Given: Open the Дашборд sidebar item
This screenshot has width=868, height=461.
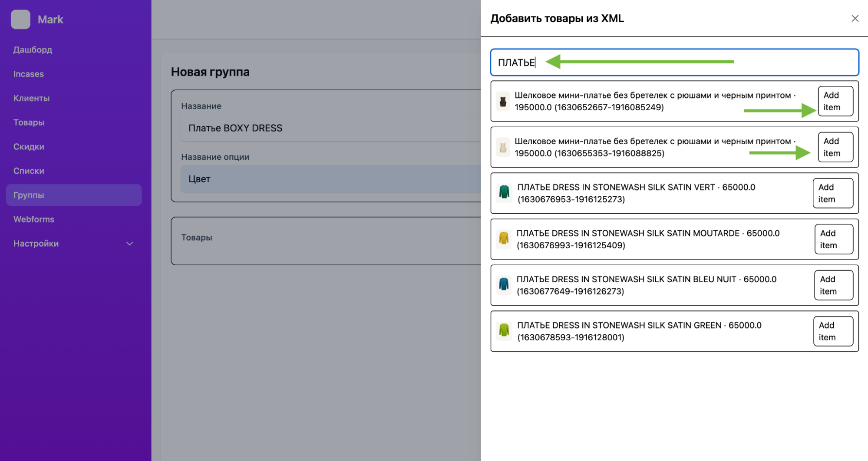Looking at the screenshot, I should (x=33, y=49).
